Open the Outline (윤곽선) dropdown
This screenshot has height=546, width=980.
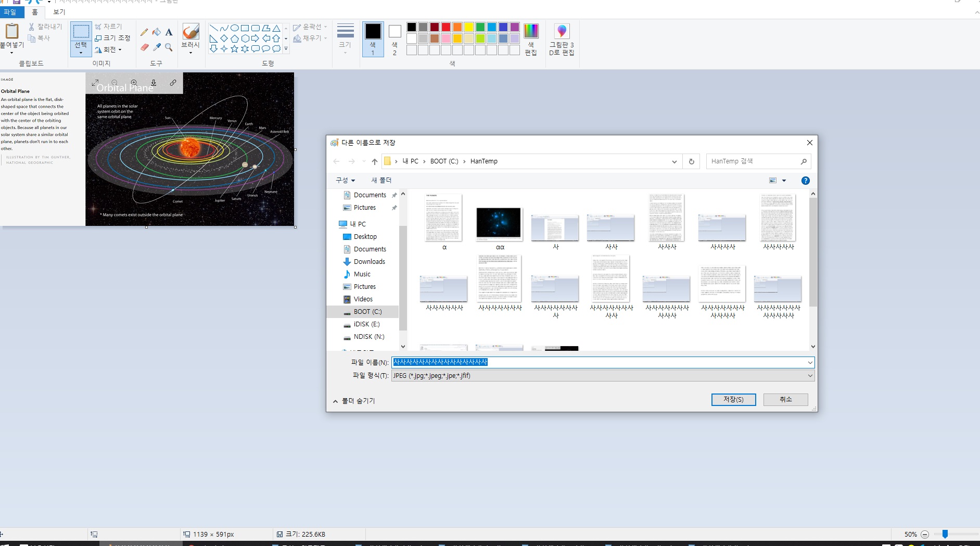[x=310, y=27]
